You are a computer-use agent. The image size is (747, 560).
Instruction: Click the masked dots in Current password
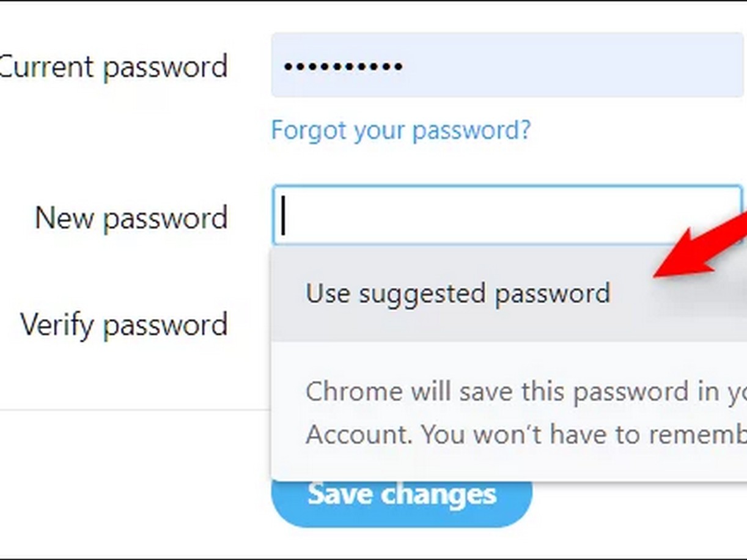342,66
